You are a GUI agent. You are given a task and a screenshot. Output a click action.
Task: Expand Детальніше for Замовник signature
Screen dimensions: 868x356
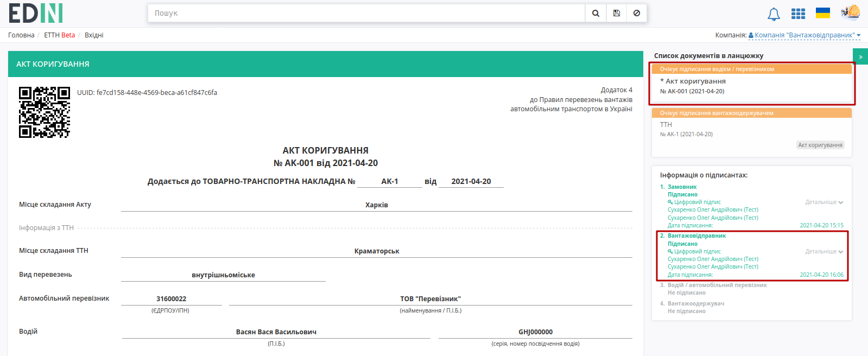pos(824,202)
